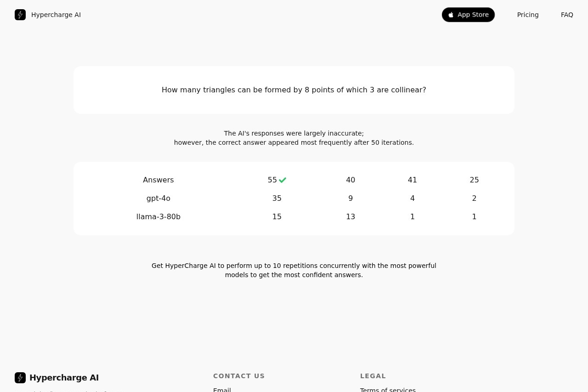Viewport: 588px width, 392px height.
Task: Click the footer lightning bolt logo
Action: click(20, 378)
